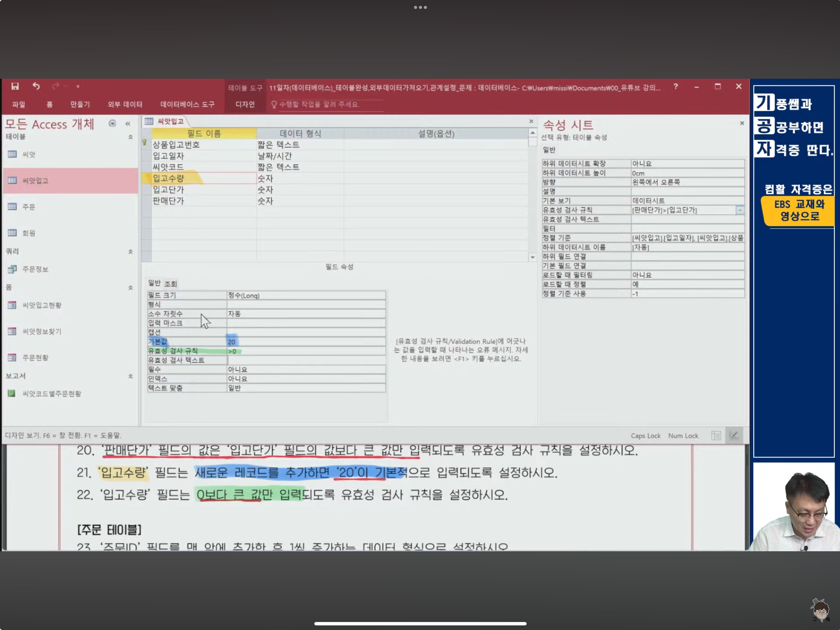Click the 기본값 input field showing 20
The width and height of the screenshot is (840, 630).
point(306,342)
